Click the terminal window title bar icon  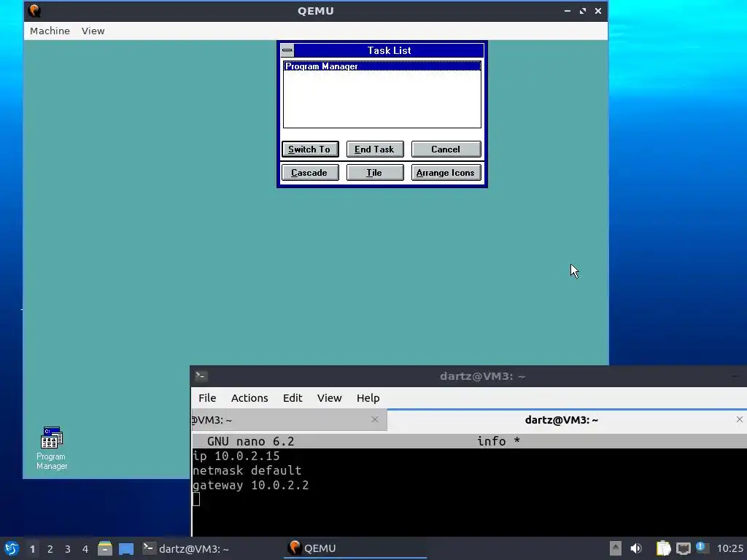(201, 376)
